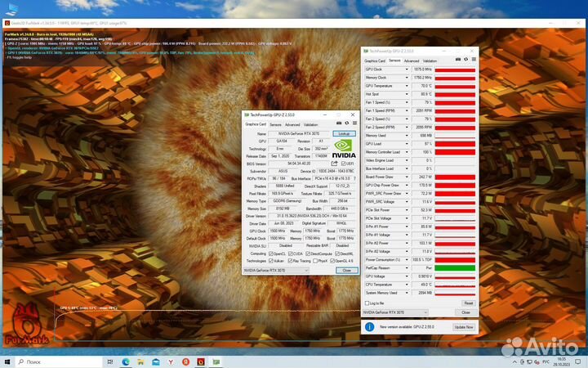Open the PerfCap Reason sensor dropdown arrow
This screenshot has height=368, width=588.
(407, 268)
